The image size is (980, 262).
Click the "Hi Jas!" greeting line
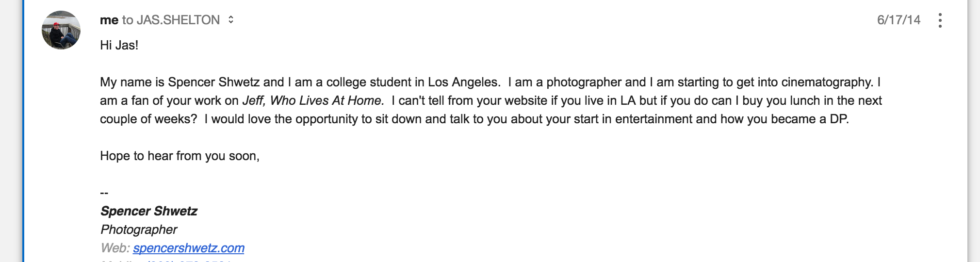point(119,45)
